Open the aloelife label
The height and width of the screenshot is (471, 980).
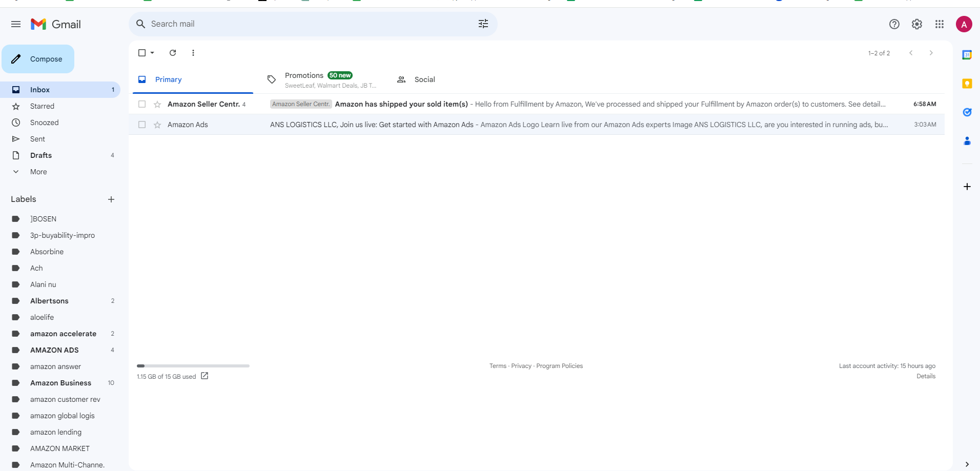click(x=60, y=317)
